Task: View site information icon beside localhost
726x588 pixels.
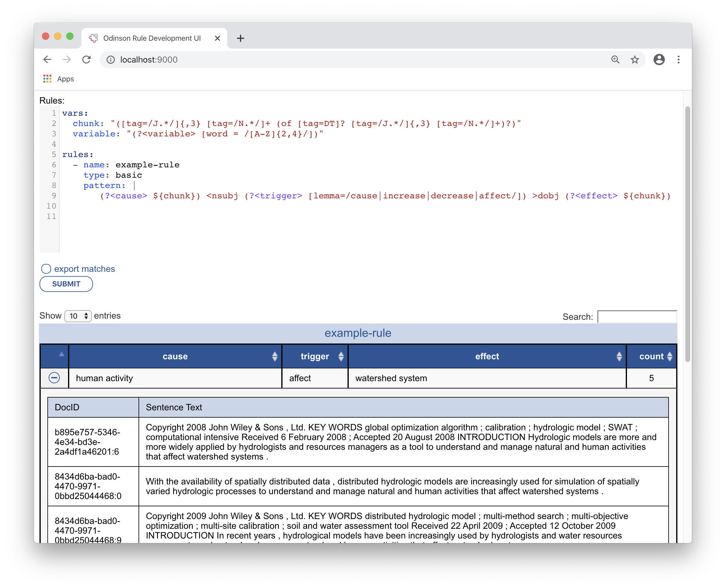Action: click(x=111, y=60)
